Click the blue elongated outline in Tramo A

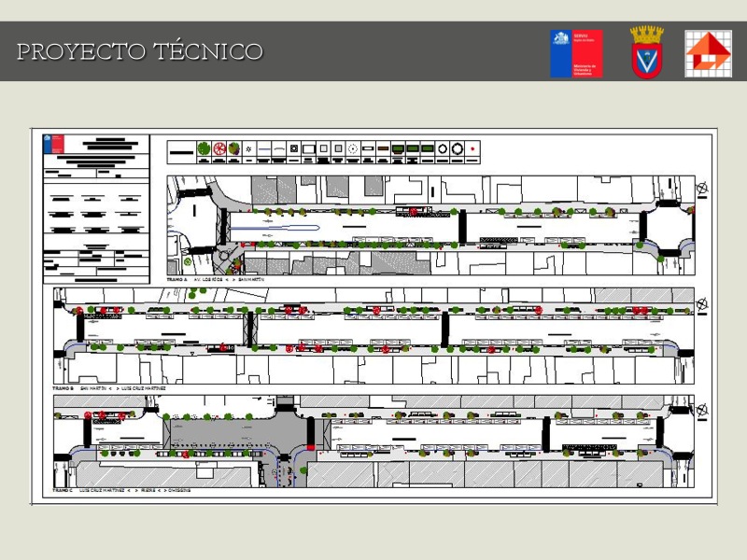275,227
